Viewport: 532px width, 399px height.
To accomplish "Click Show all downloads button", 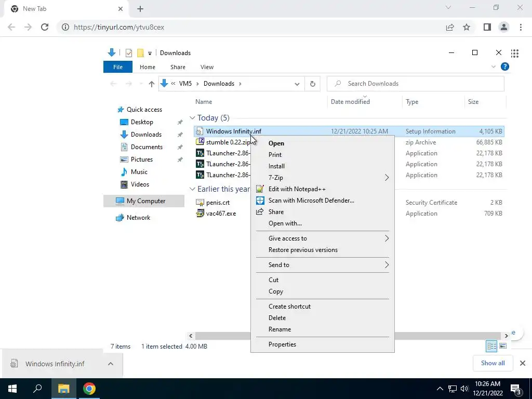I will [493, 363].
